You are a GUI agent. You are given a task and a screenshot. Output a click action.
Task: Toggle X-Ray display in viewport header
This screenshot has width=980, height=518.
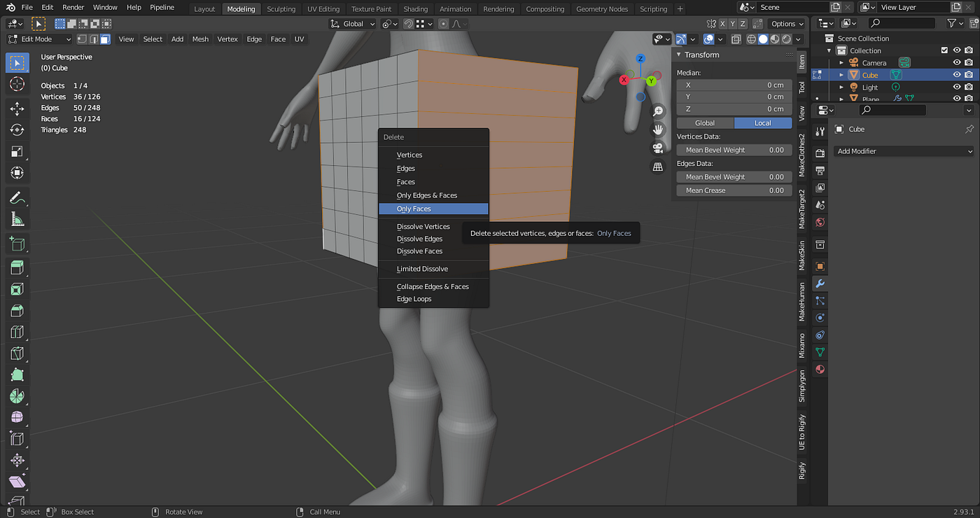coord(736,39)
